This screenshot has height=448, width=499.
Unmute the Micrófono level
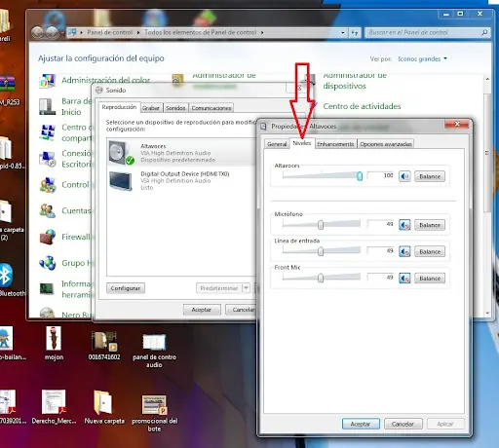pyautogui.click(x=404, y=225)
